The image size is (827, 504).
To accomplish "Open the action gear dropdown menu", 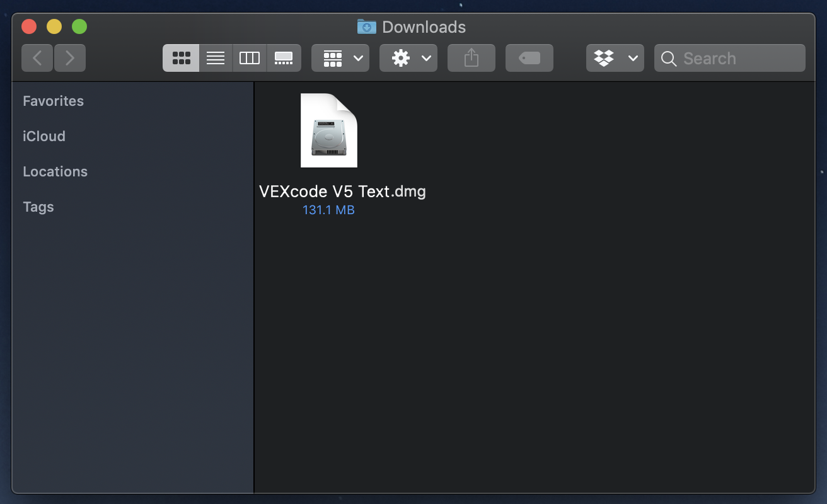I will coord(408,57).
